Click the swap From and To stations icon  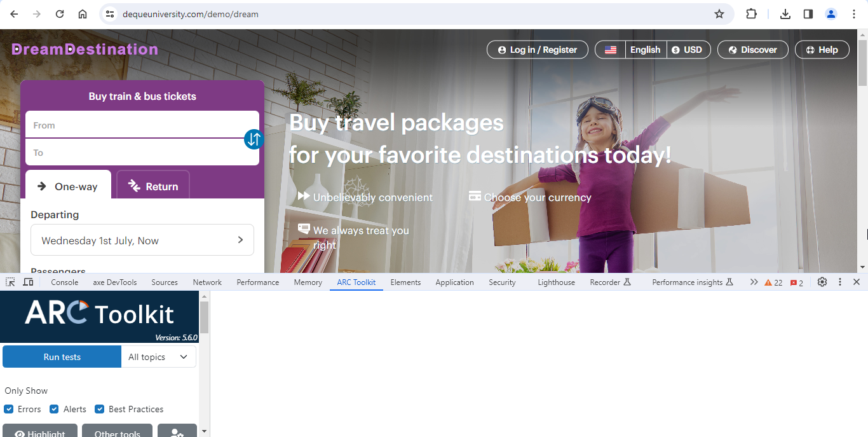coord(254,139)
